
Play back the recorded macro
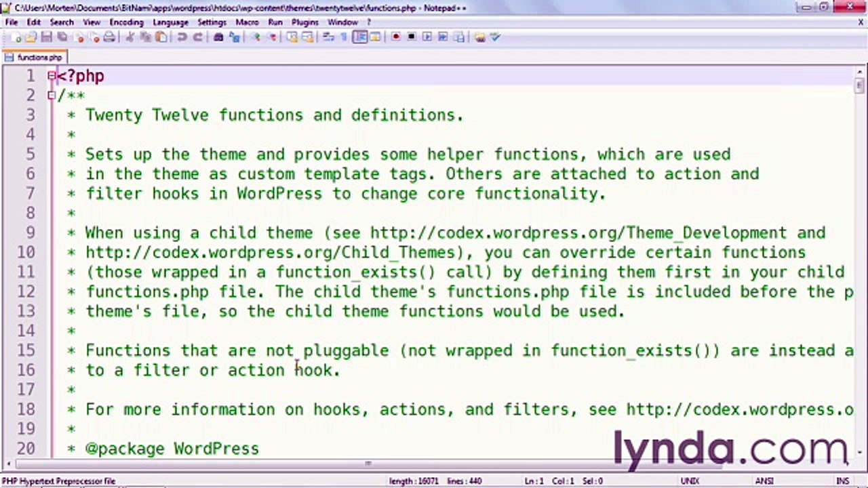tap(427, 37)
